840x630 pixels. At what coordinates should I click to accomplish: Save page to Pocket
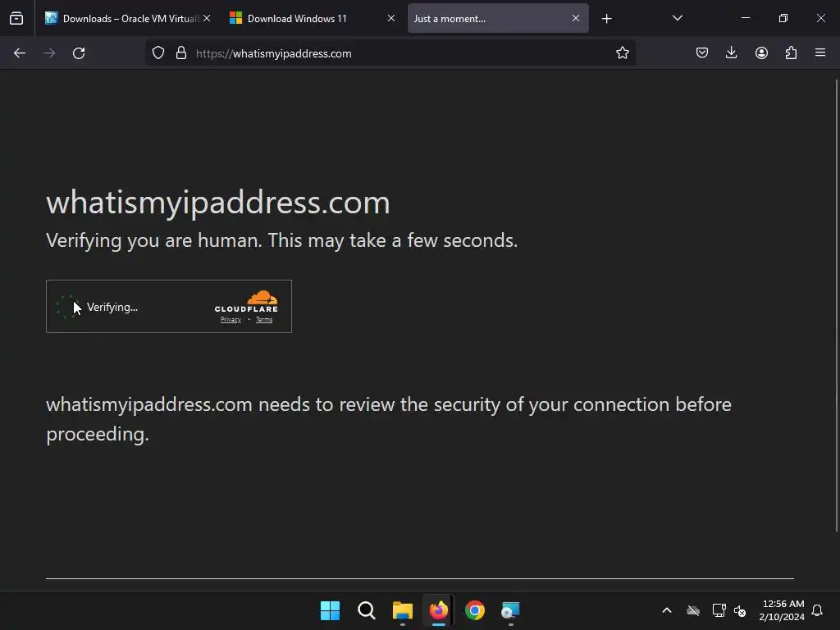pos(702,53)
